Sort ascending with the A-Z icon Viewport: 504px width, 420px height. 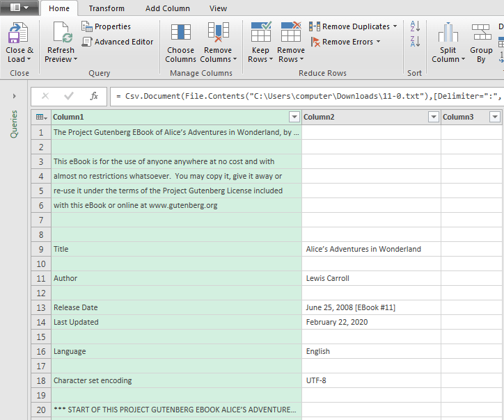415,26
